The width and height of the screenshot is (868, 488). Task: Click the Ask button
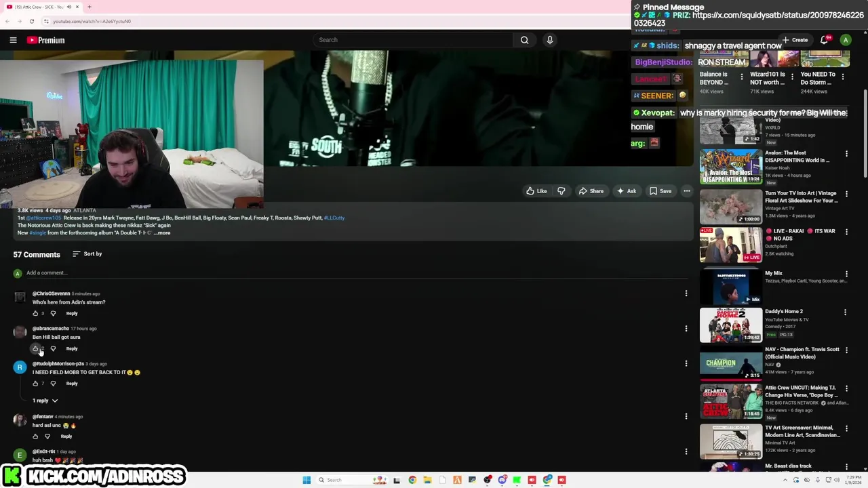[x=627, y=191]
